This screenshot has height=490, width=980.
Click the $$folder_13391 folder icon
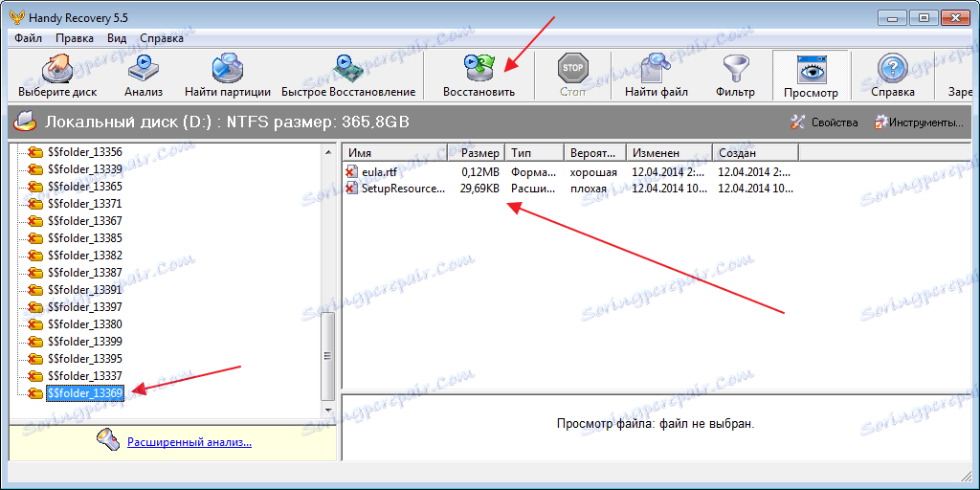click(35, 290)
